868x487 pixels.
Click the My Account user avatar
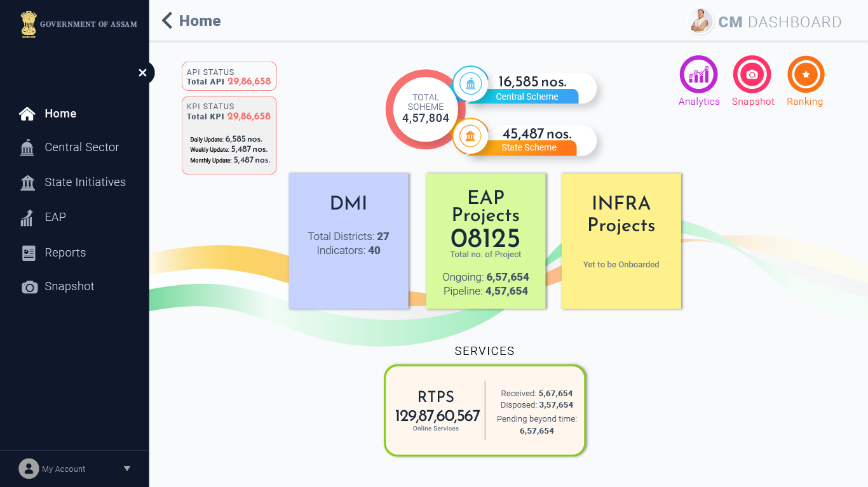29,469
